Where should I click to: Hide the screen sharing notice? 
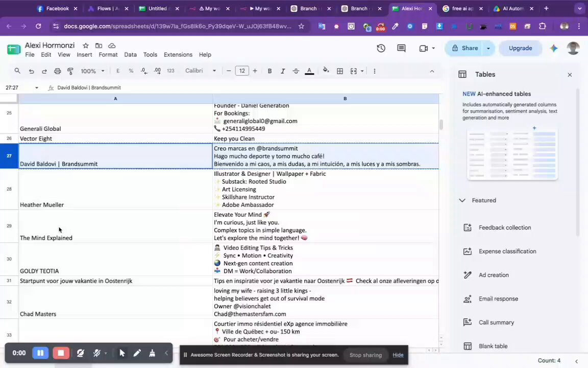398,355
